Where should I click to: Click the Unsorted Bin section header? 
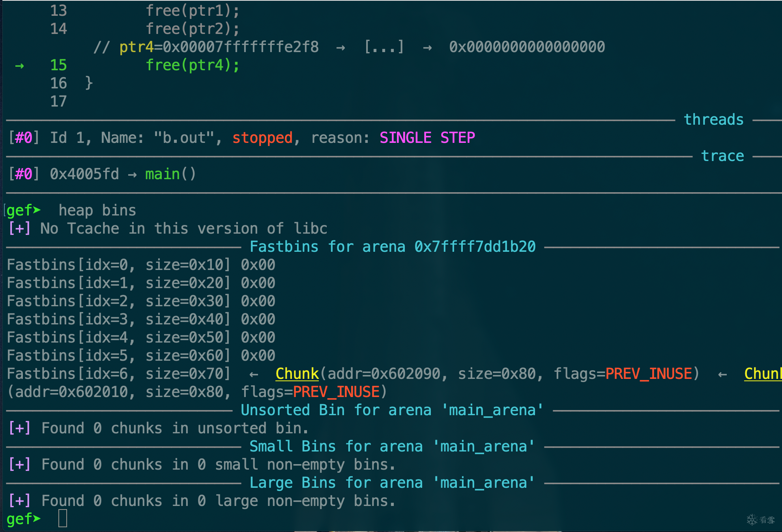pyautogui.click(x=392, y=410)
